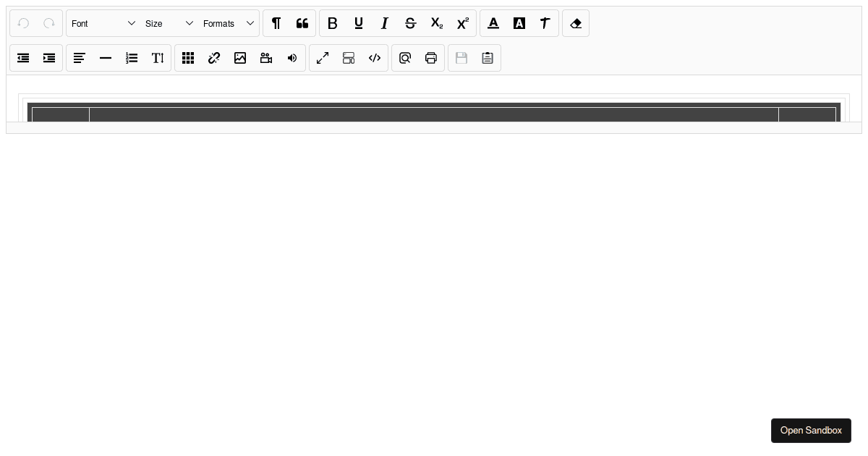Click the Open Sandbox button
868x456 pixels.
pyautogui.click(x=811, y=431)
